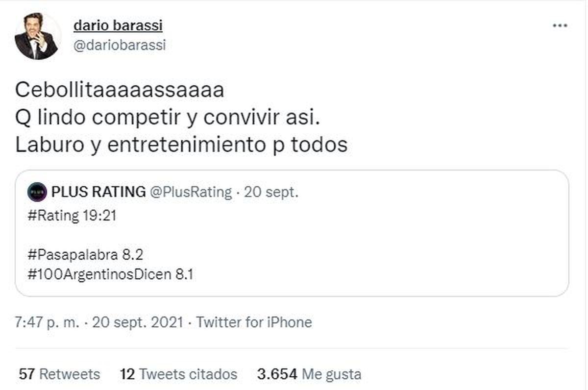Click the @dariobarassi handle
Screen dimensions: 588x390
119,45
